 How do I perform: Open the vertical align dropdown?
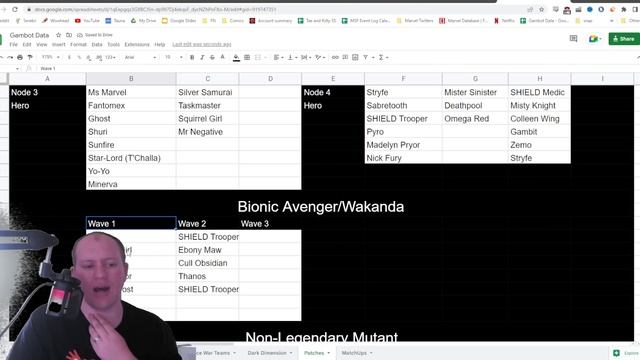[x=292, y=58]
